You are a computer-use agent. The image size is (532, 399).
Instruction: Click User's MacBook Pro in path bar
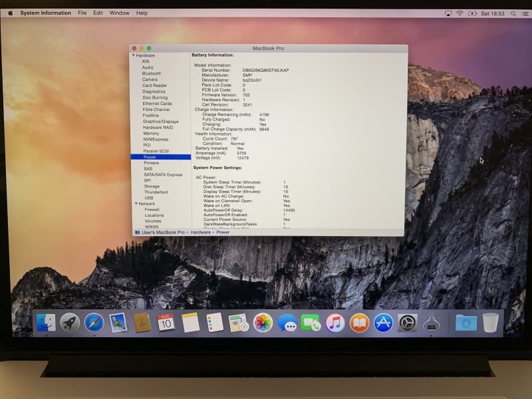click(x=163, y=232)
